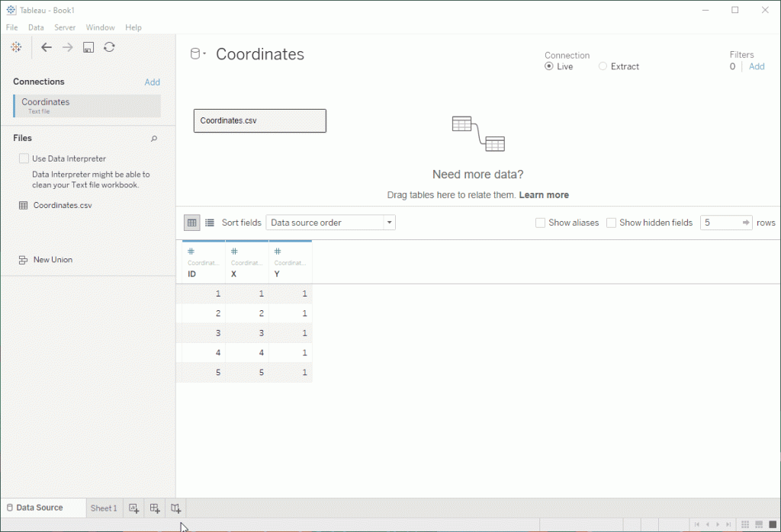Click the New Dashboard icon
Screen dimensions: 781x532
point(155,508)
